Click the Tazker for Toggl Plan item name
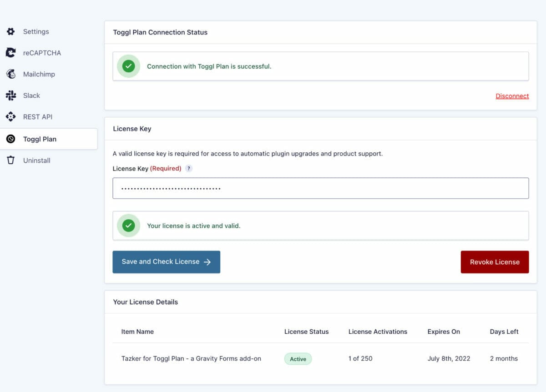546x392 pixels. (x=191, y=358)
